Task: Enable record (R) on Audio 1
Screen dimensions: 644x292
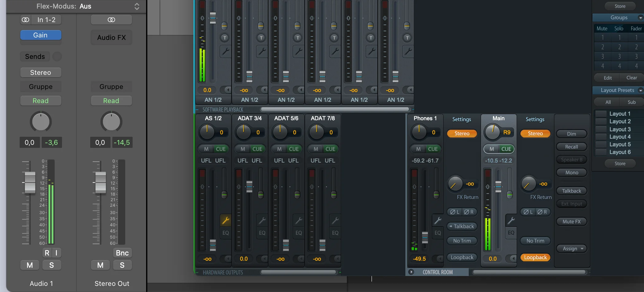Action: click(47, 253)
